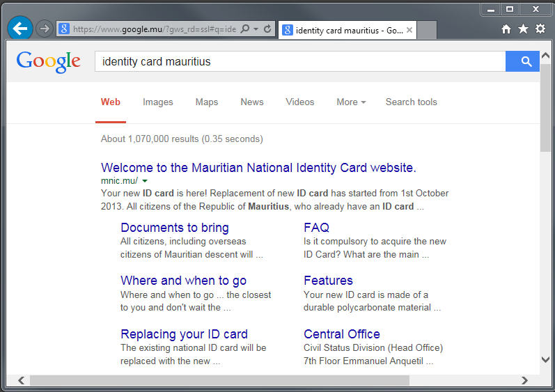This screenshot has height=392, width=555.
Task: Open Documents to bring sitelink
Action: click(x=175, y=228)
